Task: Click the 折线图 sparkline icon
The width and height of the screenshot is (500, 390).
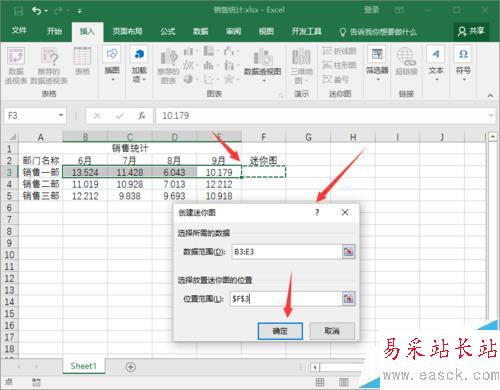Action: 339,51
